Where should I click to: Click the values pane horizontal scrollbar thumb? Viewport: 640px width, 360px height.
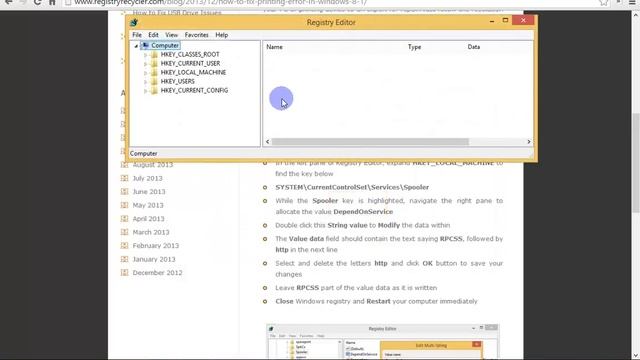click(x=370, y=142)
